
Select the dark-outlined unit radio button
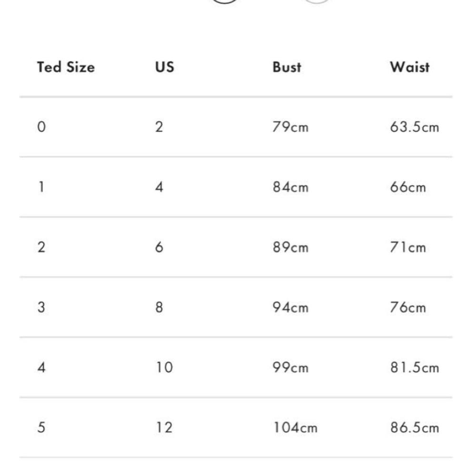tap(224, 1)
